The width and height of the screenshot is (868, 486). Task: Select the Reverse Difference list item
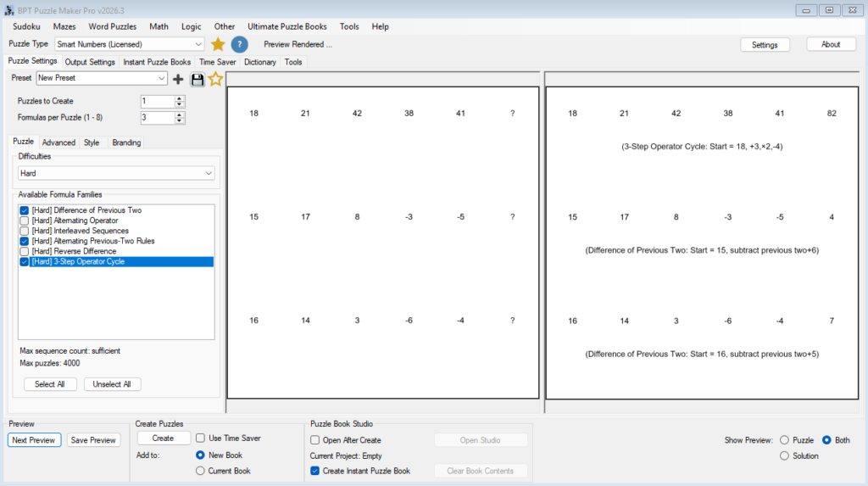point(75,251)
